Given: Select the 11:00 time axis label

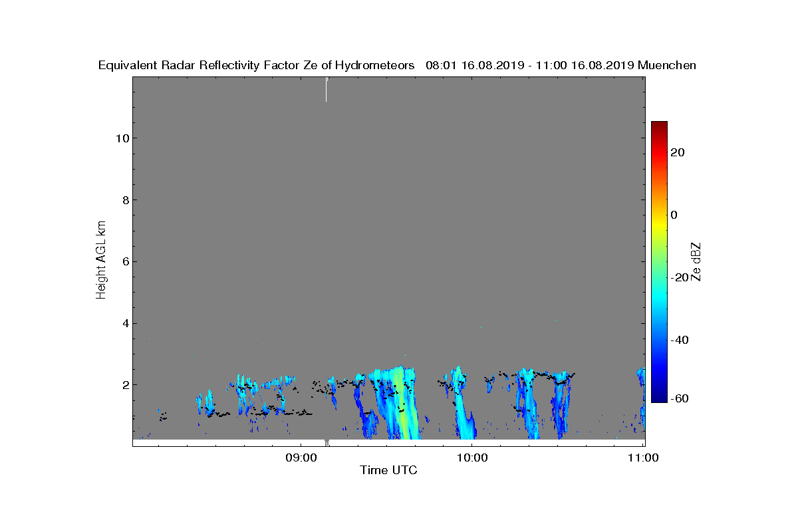Looking at the screenshot, I should coord(643,458).
